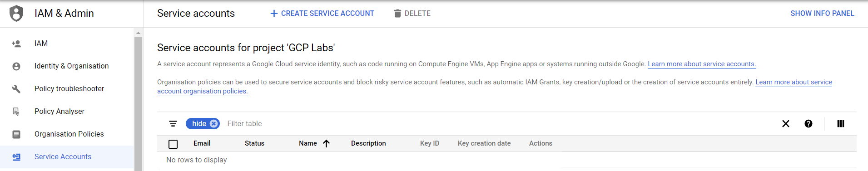Click the 'No rows to display' text
868x171 pixels.
point(197,160)
